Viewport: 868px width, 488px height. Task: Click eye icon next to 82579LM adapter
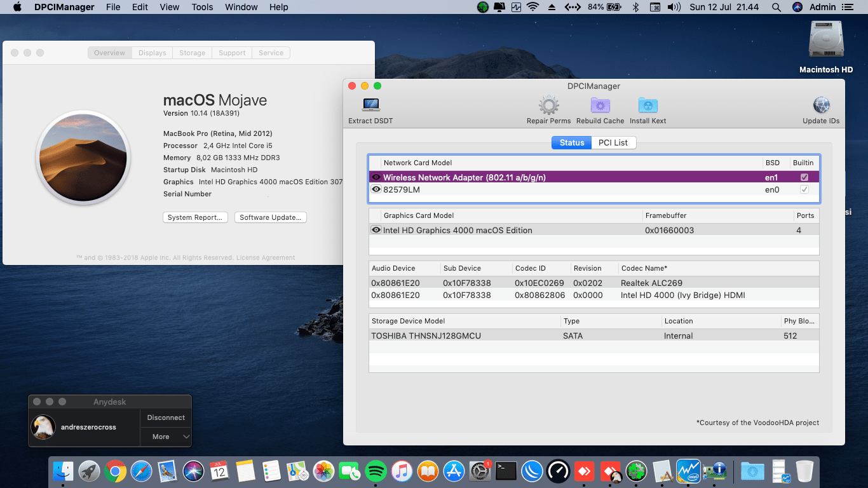[376, 189]
